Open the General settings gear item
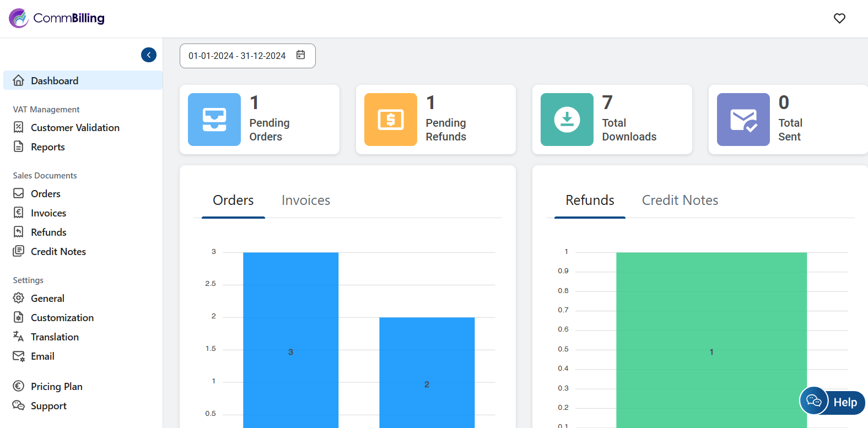The image size is (868, 428). click(x=47, y=299)
